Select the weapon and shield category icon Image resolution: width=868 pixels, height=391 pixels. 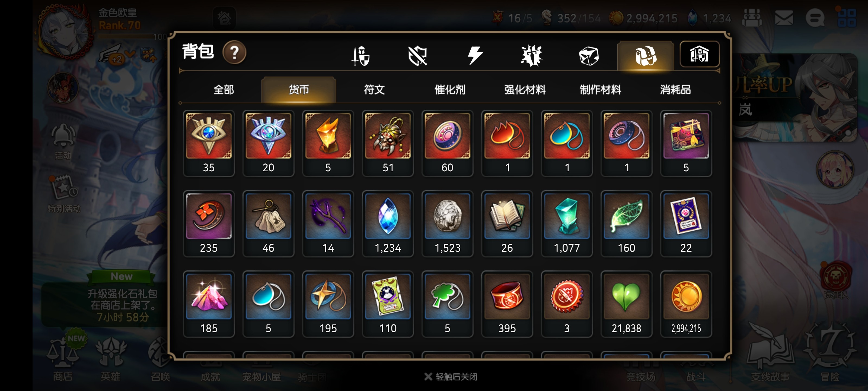360,56
